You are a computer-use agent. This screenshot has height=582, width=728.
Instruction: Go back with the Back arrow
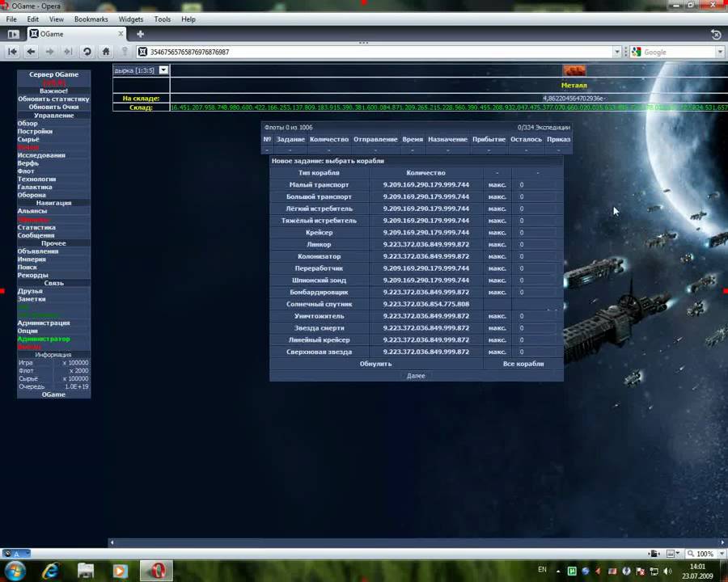(31, 52)
